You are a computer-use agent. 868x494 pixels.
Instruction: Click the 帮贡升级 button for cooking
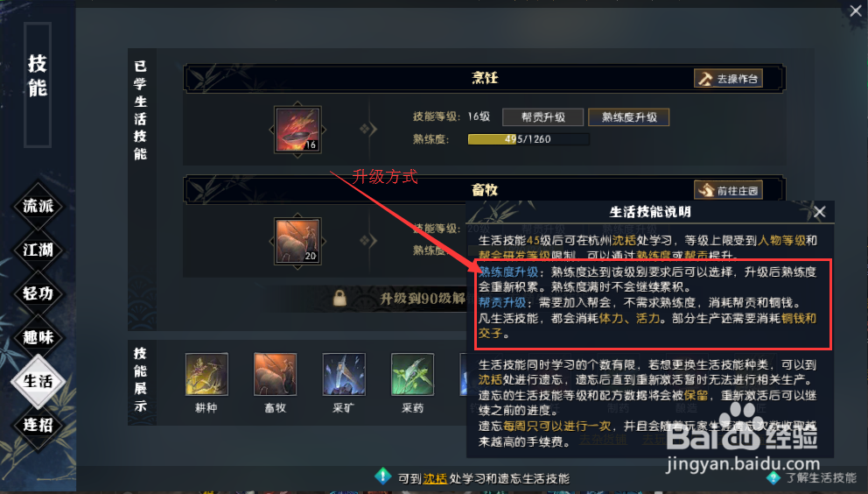point(542,117)
